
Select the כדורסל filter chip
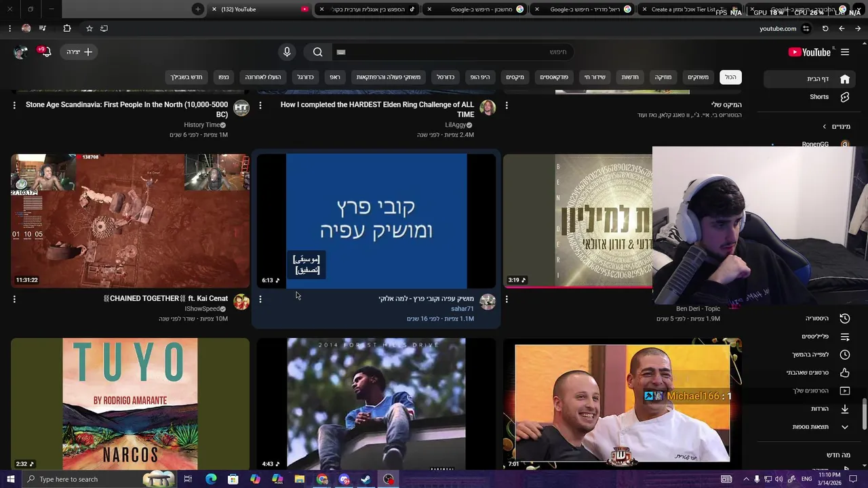point(446,77)
